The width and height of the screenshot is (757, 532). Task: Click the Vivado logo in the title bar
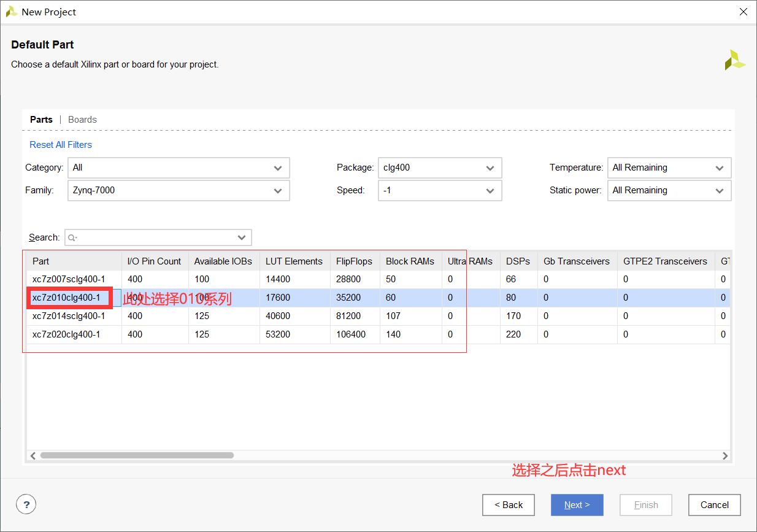(12, 12)
